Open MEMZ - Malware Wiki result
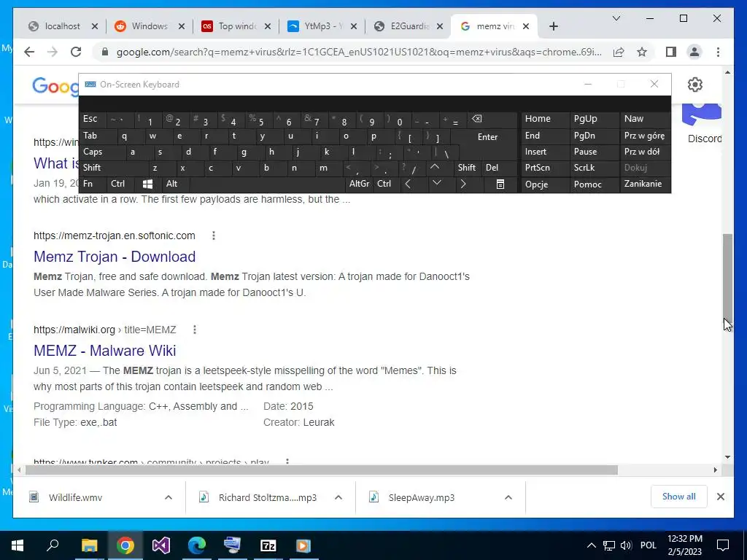The width and height of the screenshot is (747, 560). point(105,351)
